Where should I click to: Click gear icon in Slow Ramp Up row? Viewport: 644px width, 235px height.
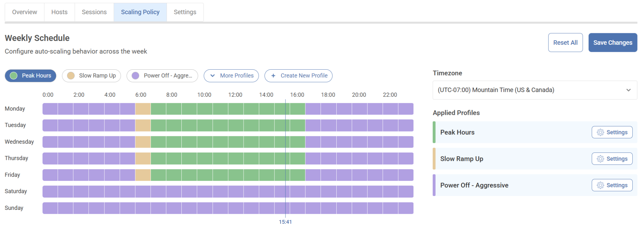pyautogui.click(x=600, y=159)
